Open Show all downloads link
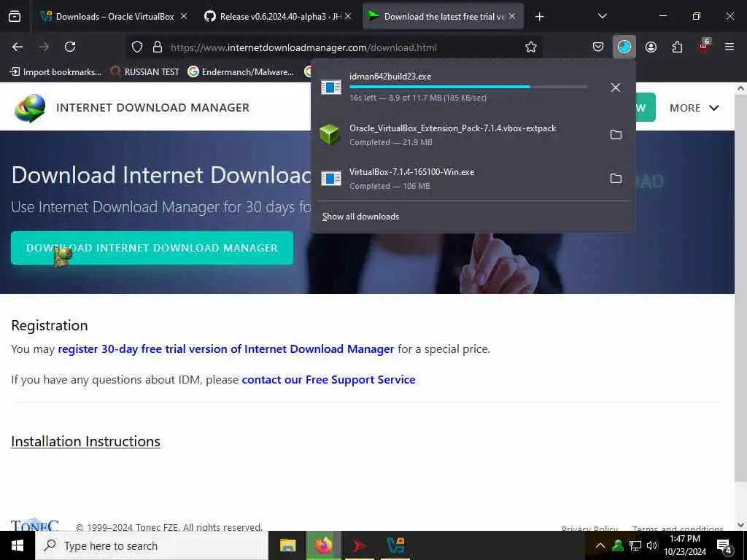Viewport: 747px width, 560px height. 360,217
